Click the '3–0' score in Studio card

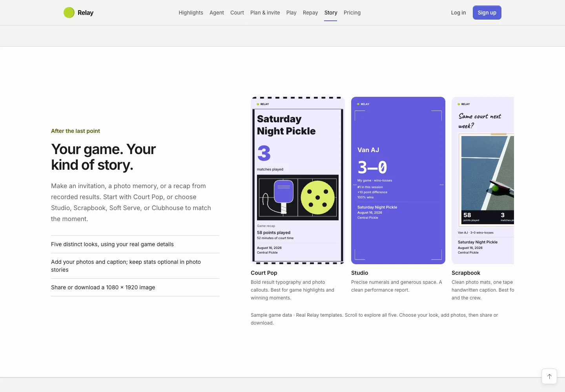pos(372,167)
